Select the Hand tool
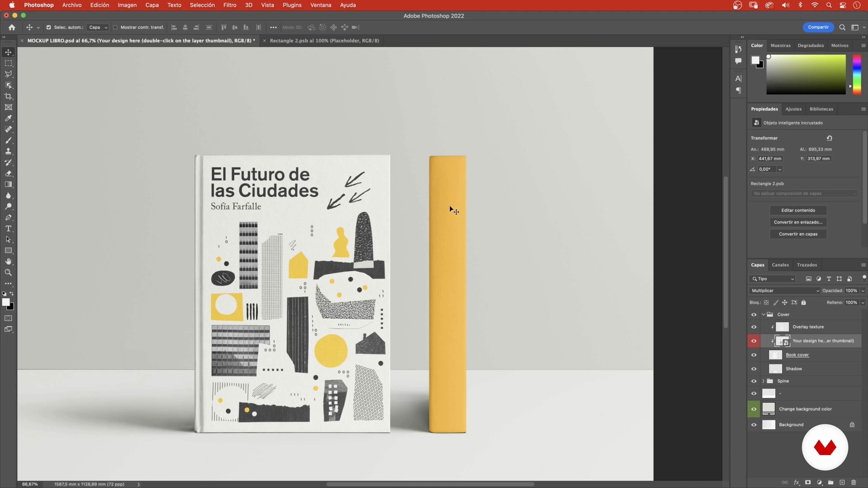 [8, 261]
